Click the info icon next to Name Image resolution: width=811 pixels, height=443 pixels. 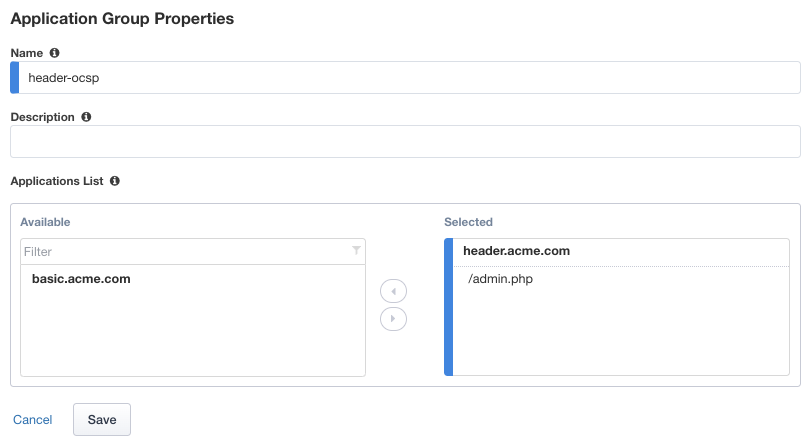click(x=54, y=53)
